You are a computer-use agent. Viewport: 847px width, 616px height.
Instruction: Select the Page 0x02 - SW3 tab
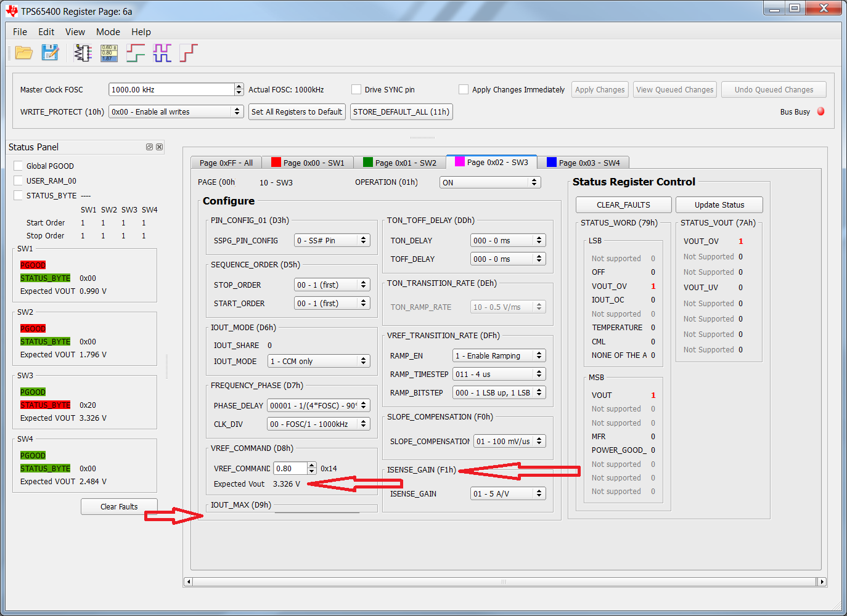coord(491,162)
